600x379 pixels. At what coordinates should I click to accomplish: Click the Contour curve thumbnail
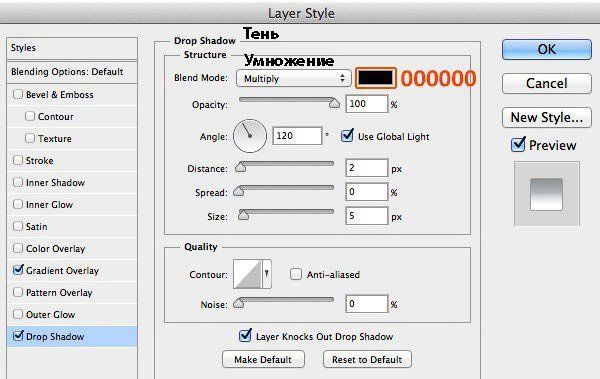(x=247, y=274)
